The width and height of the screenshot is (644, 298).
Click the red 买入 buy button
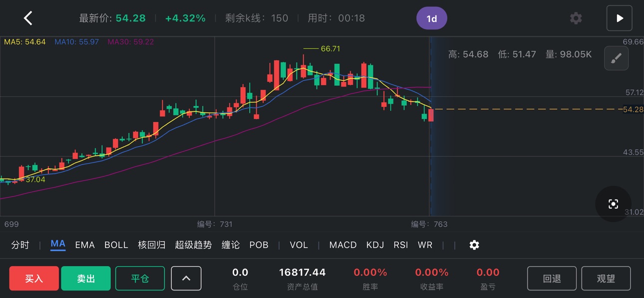34,278
